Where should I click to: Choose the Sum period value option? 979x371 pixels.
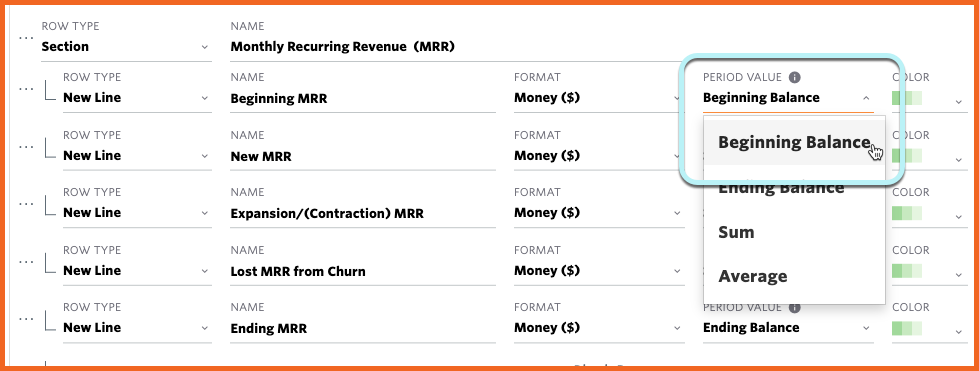coord(794,232)
